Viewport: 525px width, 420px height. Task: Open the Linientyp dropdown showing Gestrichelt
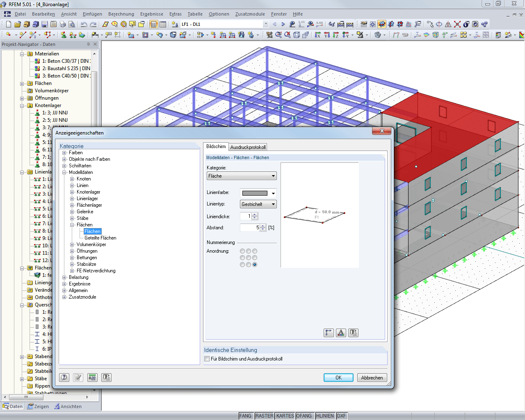(258, 204)
